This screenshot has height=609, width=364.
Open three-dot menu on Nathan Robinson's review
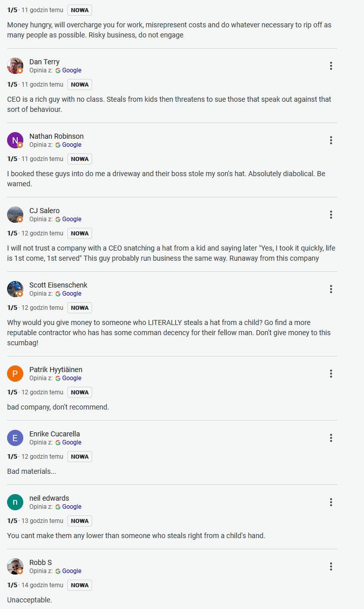click(331, 140)
